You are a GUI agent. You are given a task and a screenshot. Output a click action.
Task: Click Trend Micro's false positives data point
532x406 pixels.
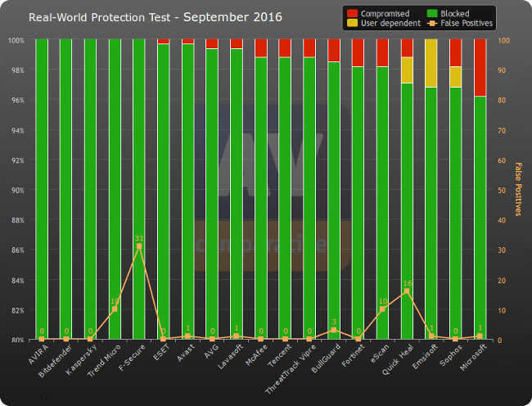pos(115,309)
